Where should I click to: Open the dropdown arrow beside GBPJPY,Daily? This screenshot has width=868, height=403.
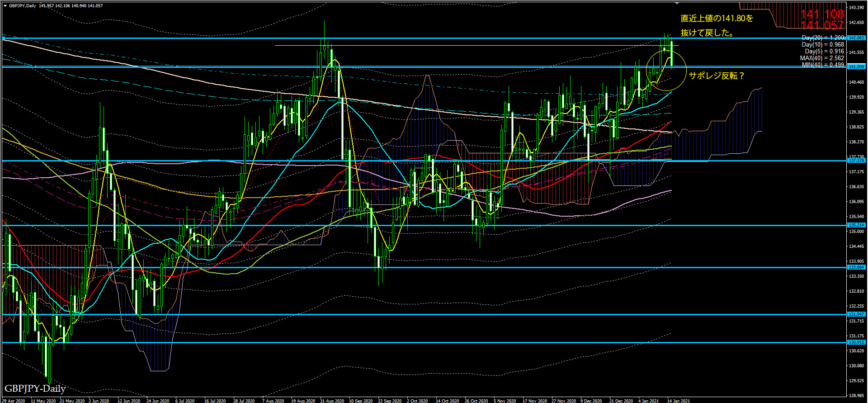[5, 6]
